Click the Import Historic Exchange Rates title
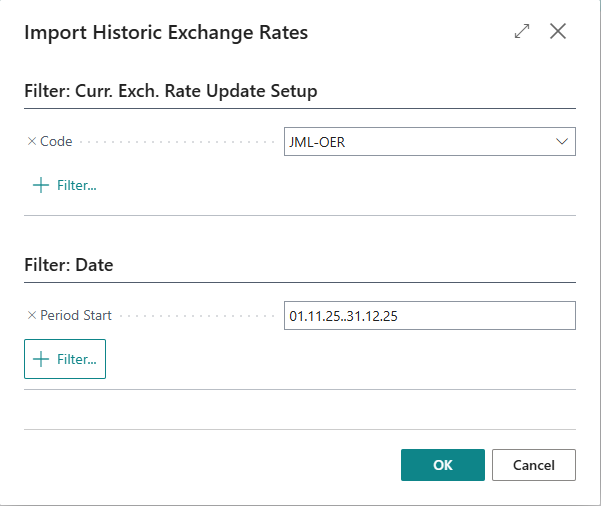Image resolution: width=601 pixels, height=506 pixels. tap(165, 32)
